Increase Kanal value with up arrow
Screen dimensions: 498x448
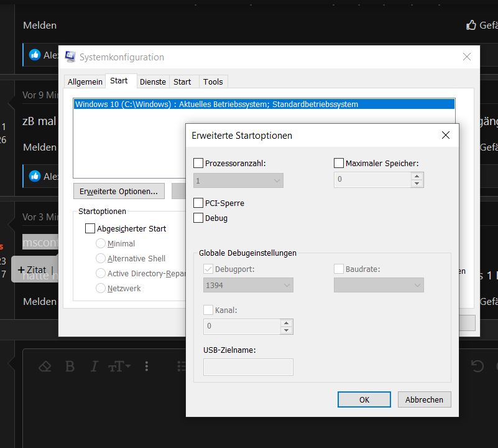(x=287, y=323)
